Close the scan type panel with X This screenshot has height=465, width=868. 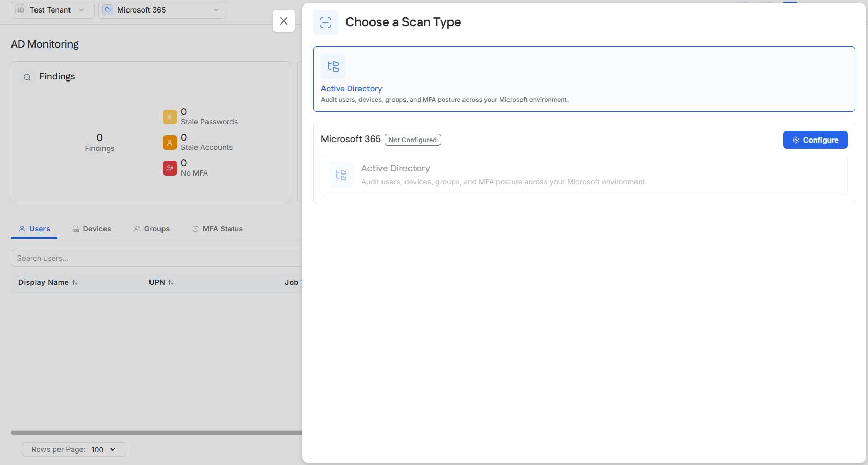coord(284,21)
